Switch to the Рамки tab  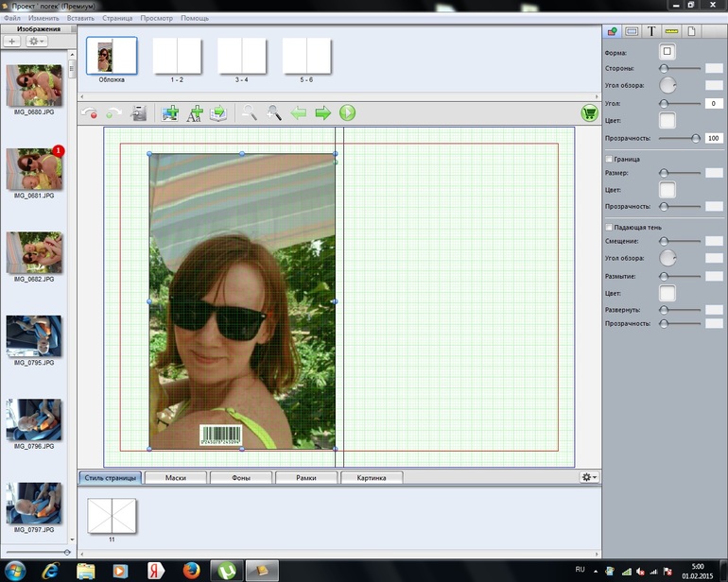coord(305,478)
